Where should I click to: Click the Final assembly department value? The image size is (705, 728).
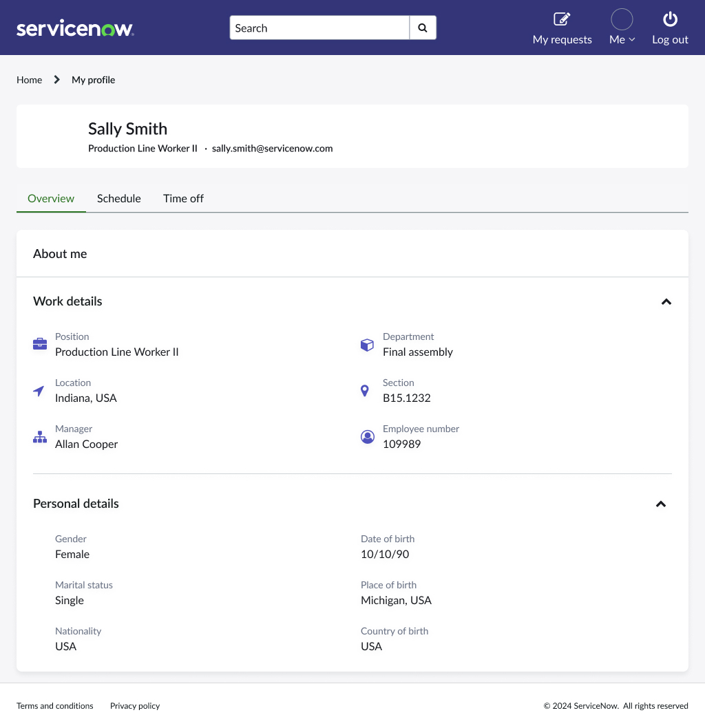417,352
